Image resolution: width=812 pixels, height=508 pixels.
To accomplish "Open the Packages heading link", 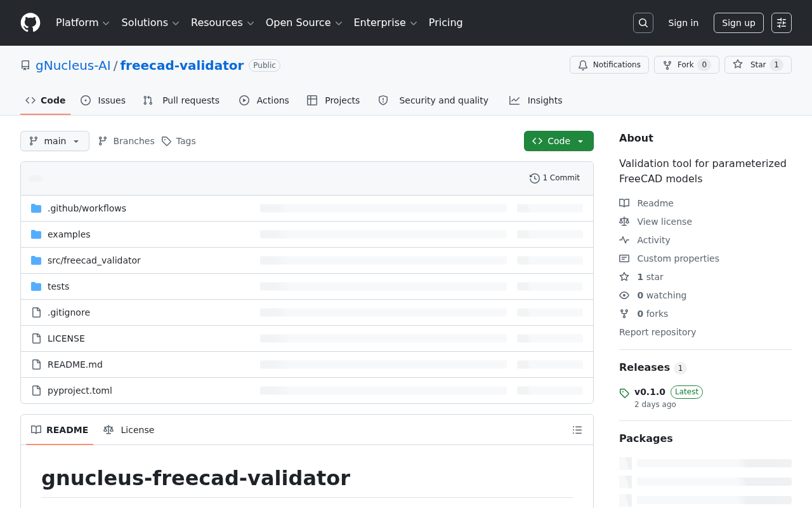I will pos(646,439).
